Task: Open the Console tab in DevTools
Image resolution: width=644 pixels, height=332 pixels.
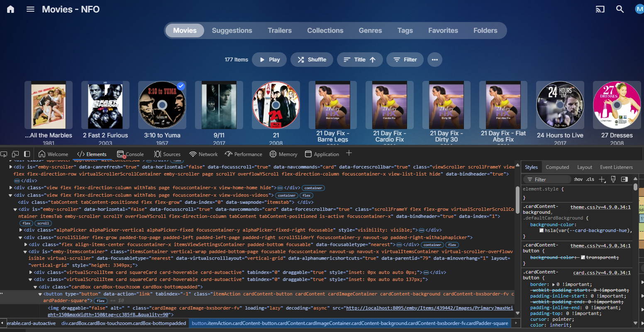Action: tap(130, 154)
